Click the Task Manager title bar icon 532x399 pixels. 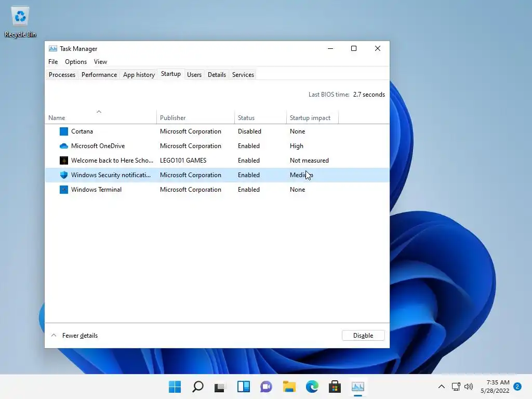[53, 48]
